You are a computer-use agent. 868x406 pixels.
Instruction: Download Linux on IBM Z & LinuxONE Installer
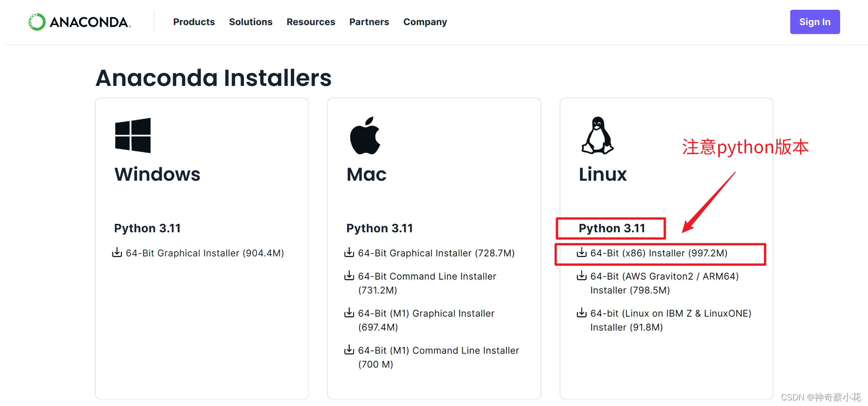point(671,320)
